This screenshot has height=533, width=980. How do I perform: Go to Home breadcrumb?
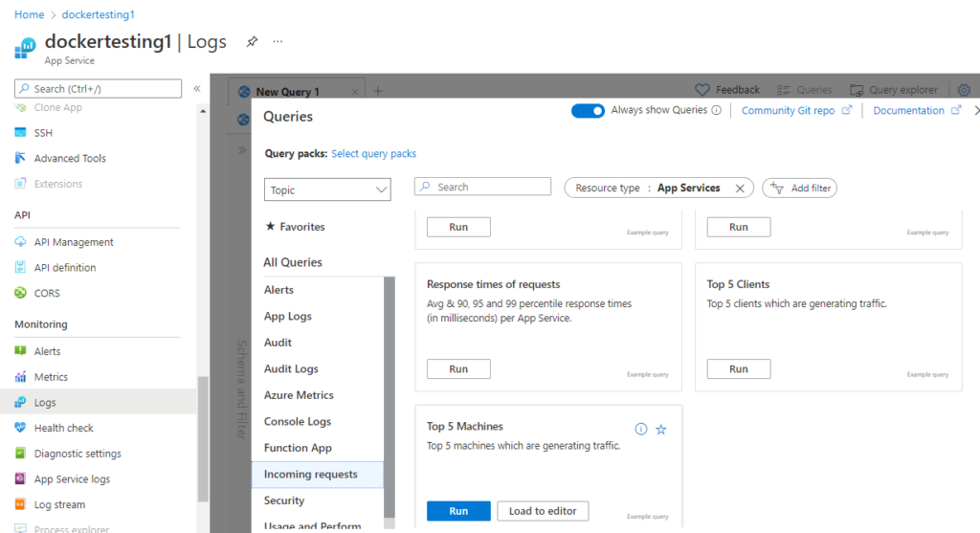[x=30, y=14]
